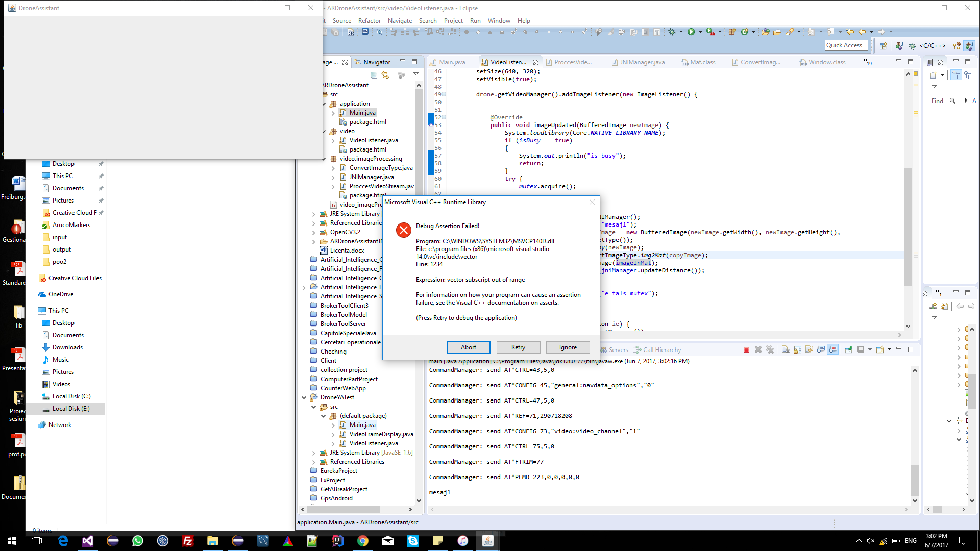
Task: Toggle Scroll Lock in the Console toolbar
Action: (x=797, y=350)
